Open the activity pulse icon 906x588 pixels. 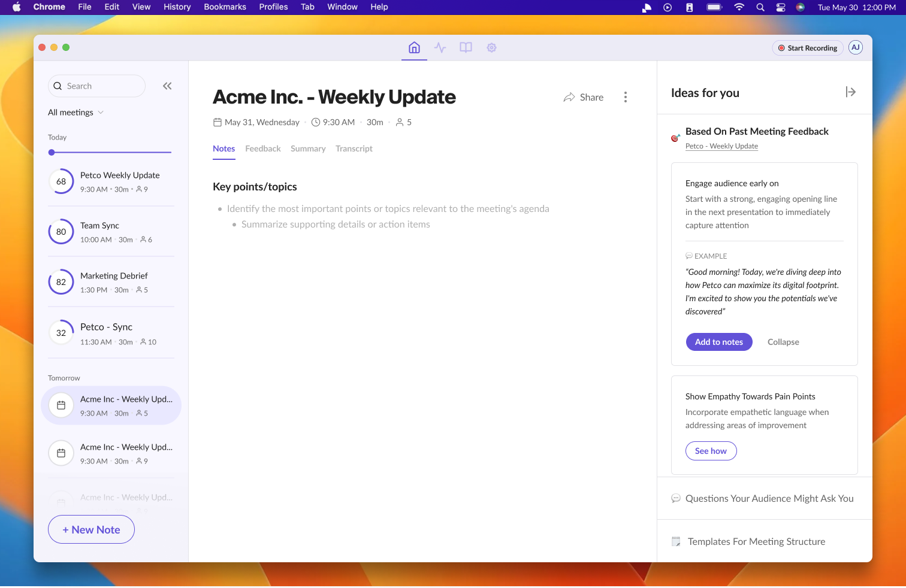pos(440,48)
